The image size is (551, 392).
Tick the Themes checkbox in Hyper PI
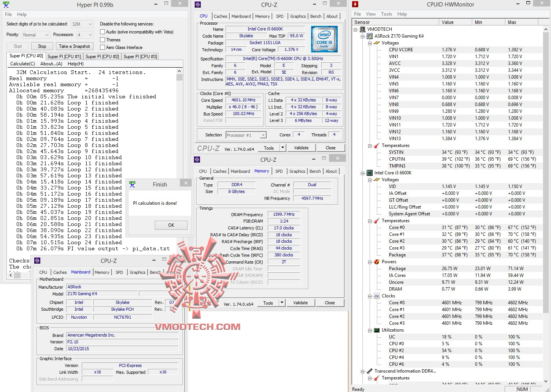pos(102,40)
